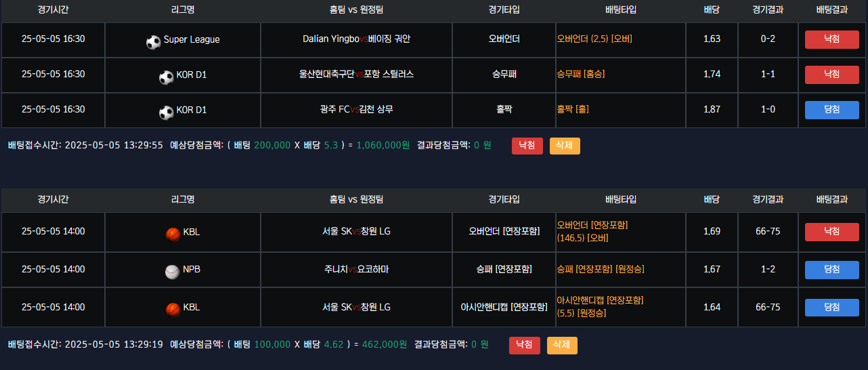Click 낙첨 result badge for 울산현대축구단 match
This screenshot has height=370, width=868.
pos(831,75)
